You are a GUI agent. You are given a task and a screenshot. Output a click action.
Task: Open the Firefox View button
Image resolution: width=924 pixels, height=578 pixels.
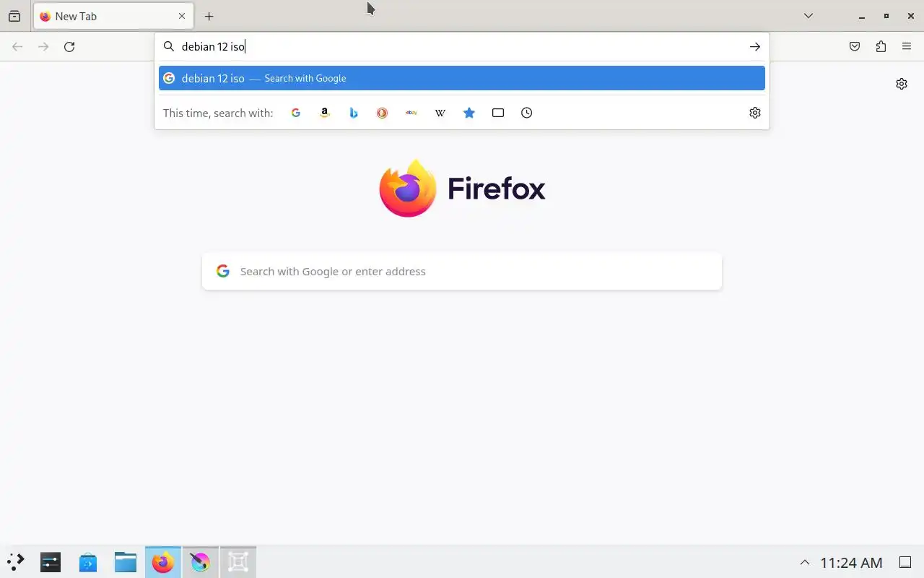click(14, 16)
